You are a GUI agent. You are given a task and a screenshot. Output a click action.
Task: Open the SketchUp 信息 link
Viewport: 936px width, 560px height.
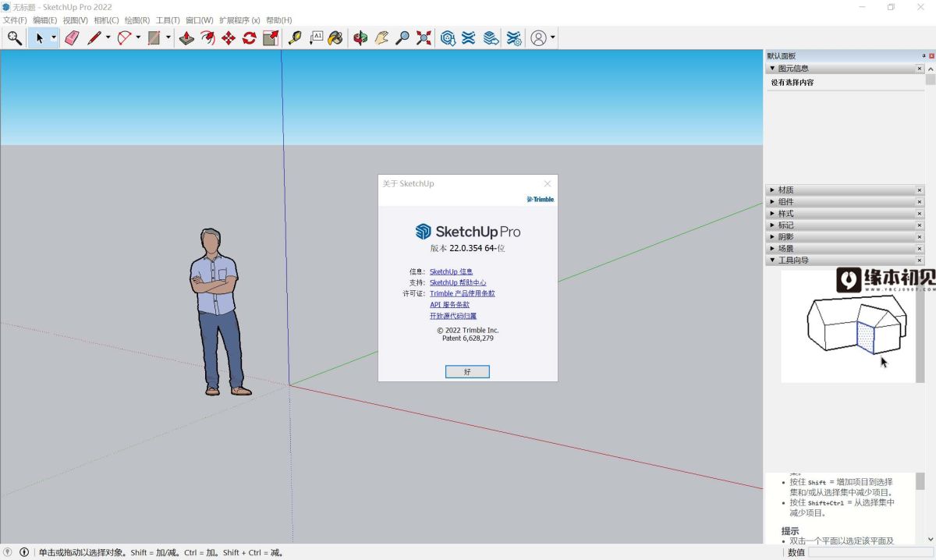tap(451, 271)
